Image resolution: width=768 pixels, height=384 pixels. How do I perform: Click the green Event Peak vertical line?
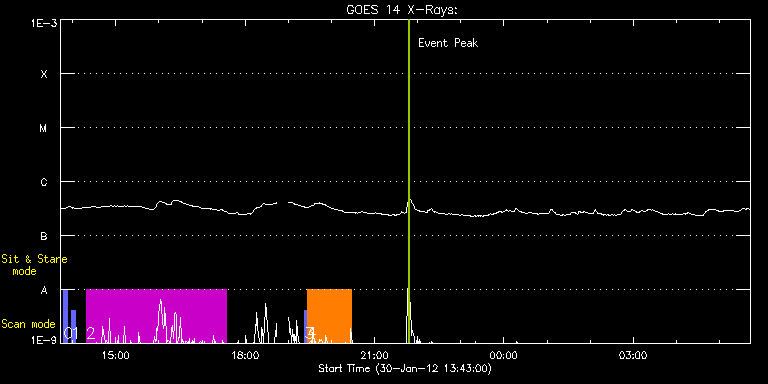(x=408, y=181)
